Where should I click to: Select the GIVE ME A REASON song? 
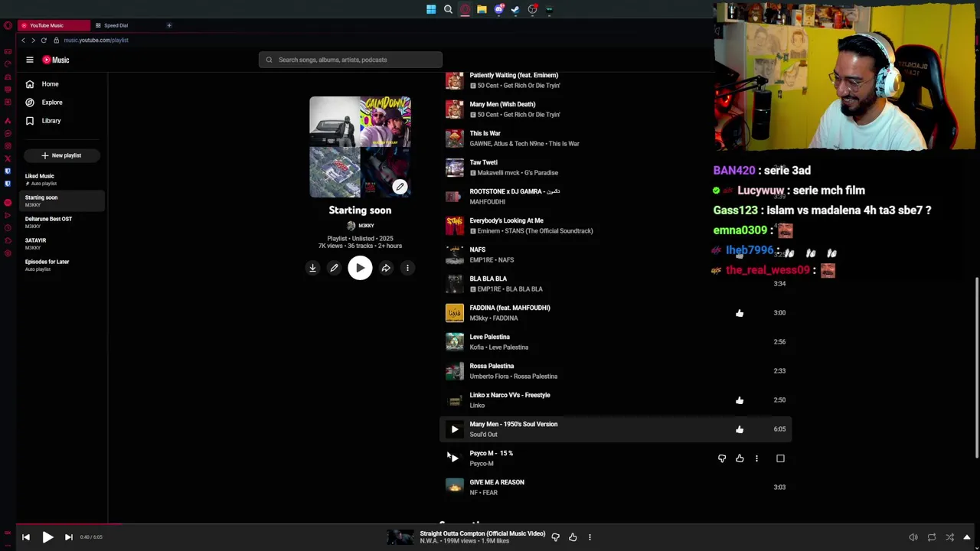497,482
